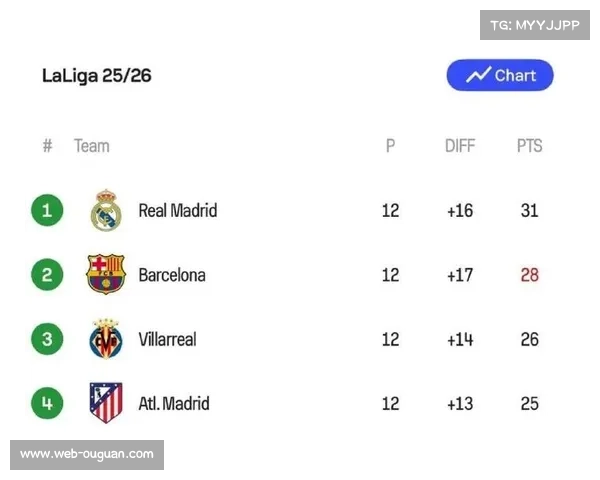Select the Barcelona team name

point(171,274)
